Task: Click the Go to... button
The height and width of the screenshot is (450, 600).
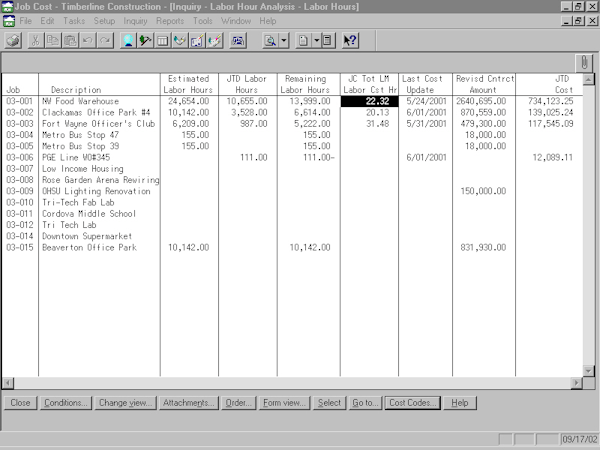Action: coord(365,403)
